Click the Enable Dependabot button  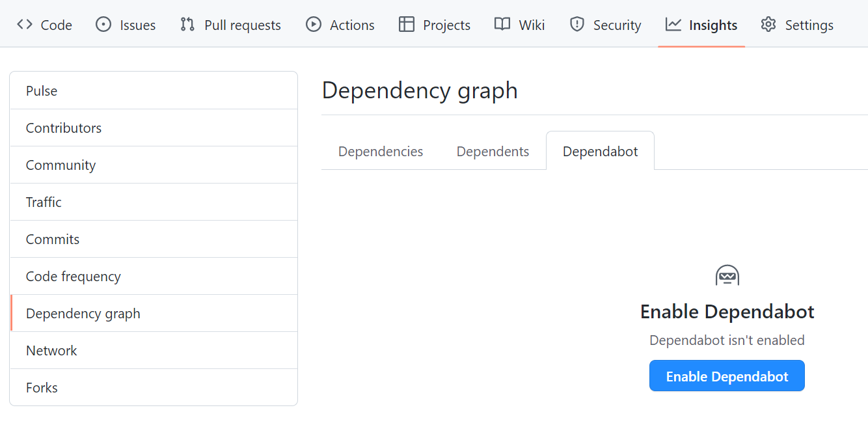[727, 376]
